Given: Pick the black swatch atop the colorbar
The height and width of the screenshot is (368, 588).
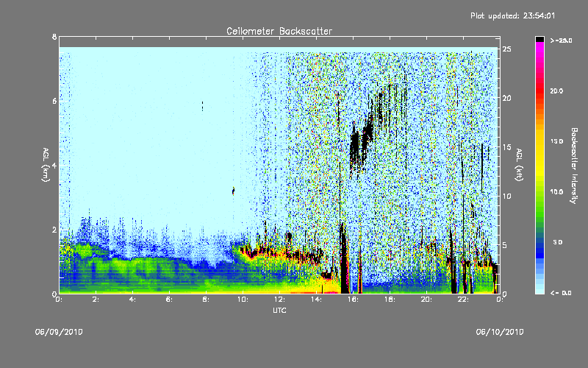Looking at the screenshot, I should (x=539, y=39).
